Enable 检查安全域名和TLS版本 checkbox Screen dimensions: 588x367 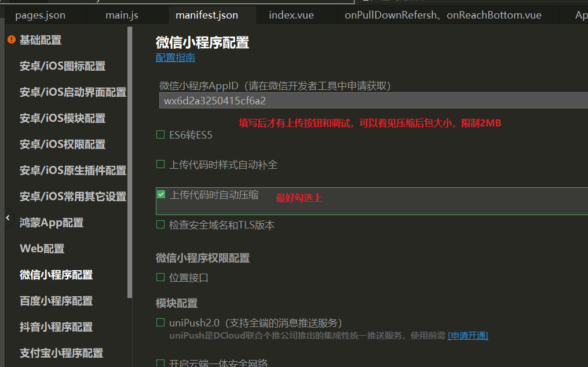160,224
